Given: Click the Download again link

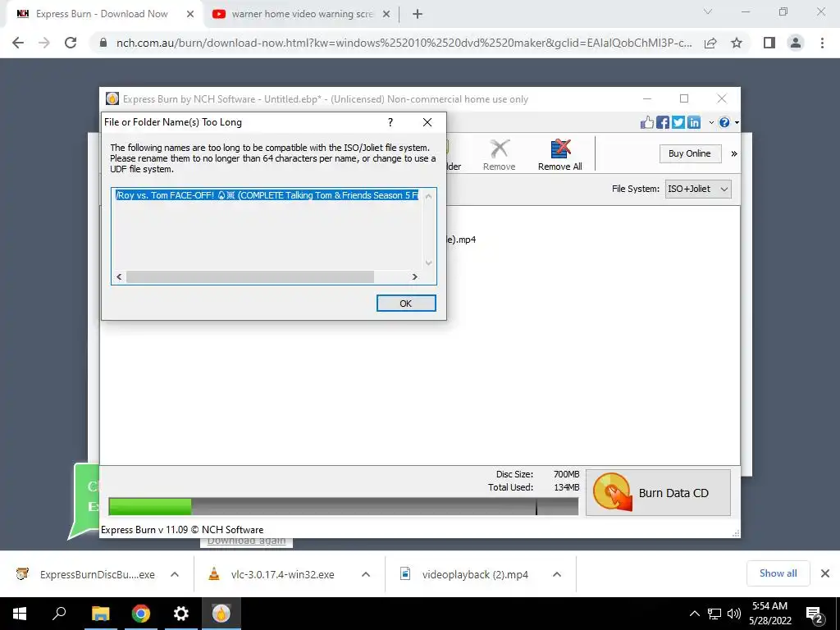Looking at the screenshot, I should pos(246,541).
